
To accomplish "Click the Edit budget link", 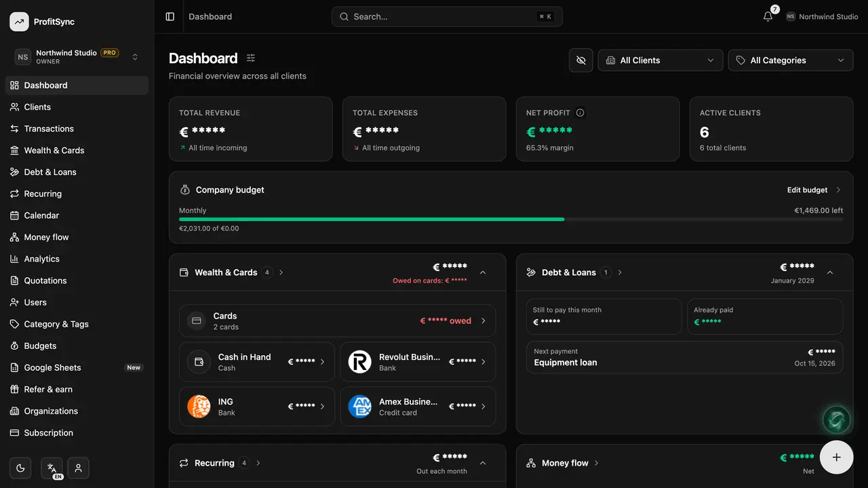I will click(x=814, y=190).
